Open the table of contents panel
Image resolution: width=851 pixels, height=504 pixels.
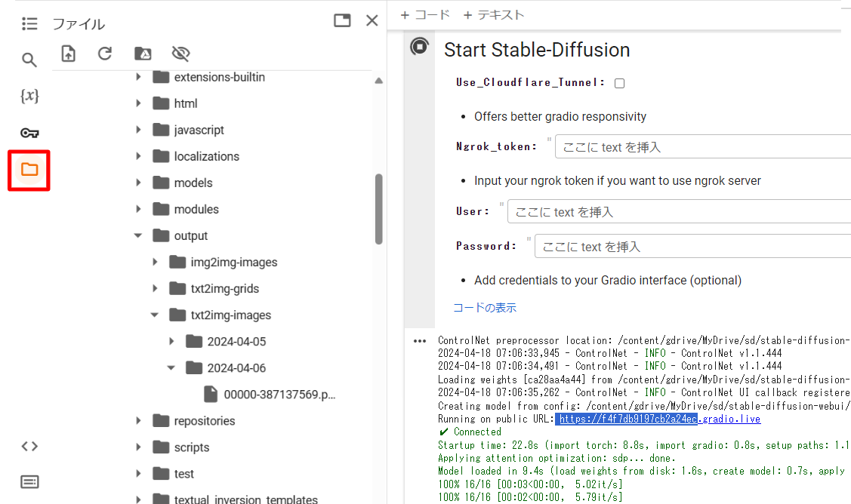[29, 23]
